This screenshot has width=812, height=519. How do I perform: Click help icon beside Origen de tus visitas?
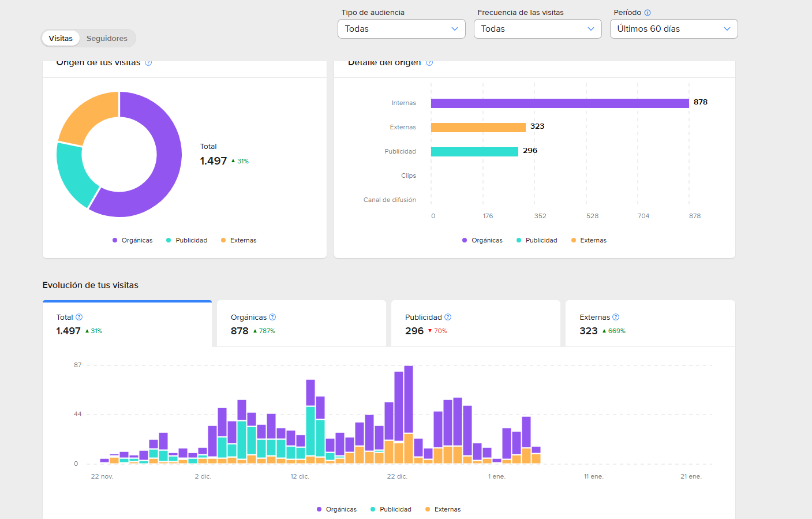click(x=148, y=63)
